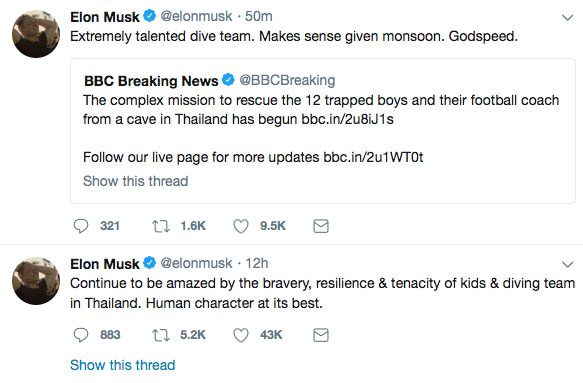
Task: Retweet the tweet with 5.2K retweets
Action: tap(161, 335)
